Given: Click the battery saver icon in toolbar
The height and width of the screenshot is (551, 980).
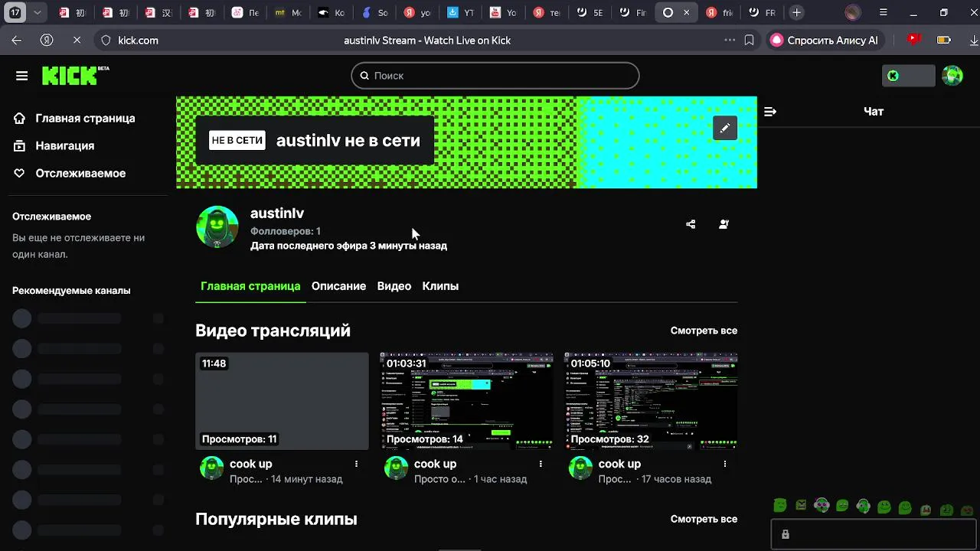Looking at the screenshot, I should click(943, 41).
